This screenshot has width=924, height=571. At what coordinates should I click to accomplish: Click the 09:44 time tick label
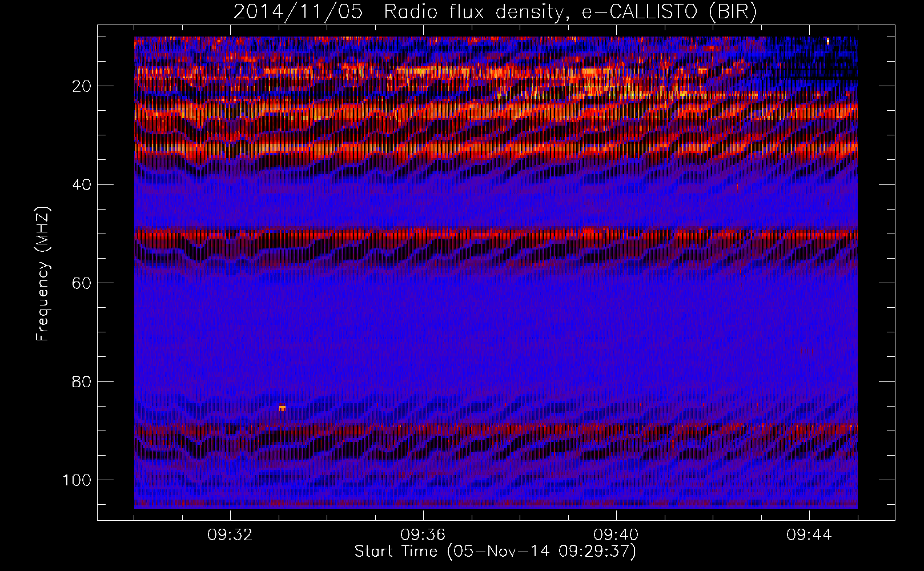pyautogui.click(x=810, y=535)
